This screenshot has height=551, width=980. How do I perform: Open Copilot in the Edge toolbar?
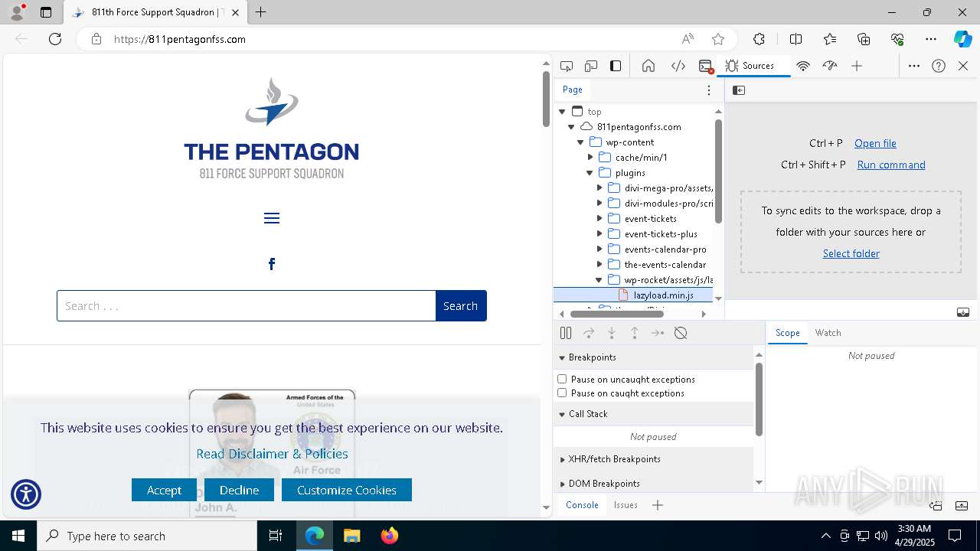click(x=962, y=39)
